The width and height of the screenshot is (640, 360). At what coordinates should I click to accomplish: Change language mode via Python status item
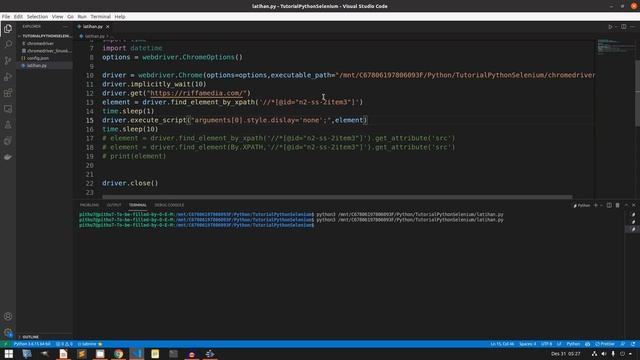(573, 344)
